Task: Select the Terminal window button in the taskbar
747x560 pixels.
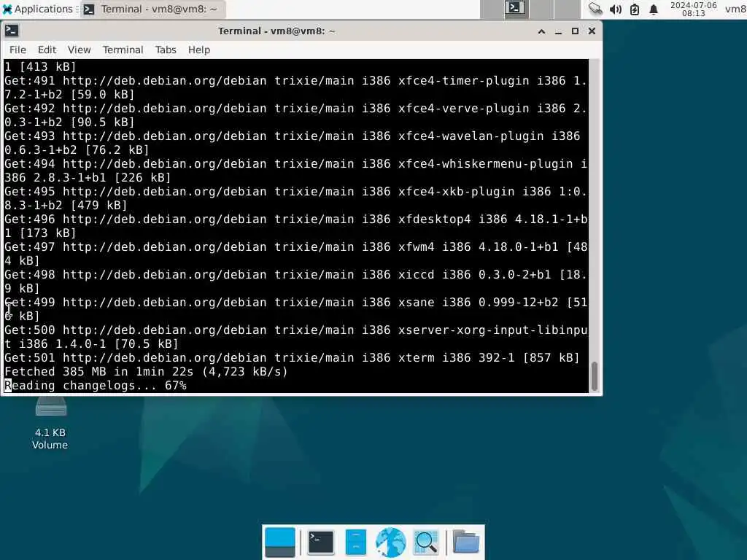Action: pyautogui.click(x=153, y=9)
